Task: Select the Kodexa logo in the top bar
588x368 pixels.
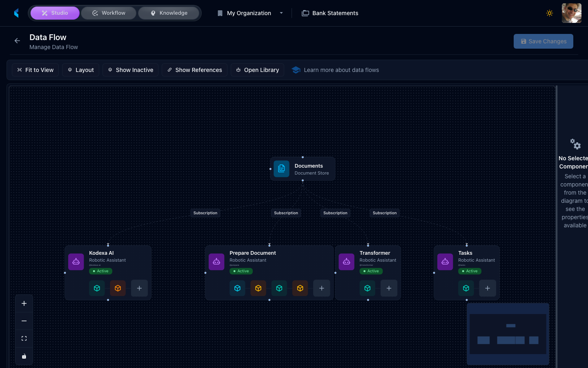Action: (16, 13)
